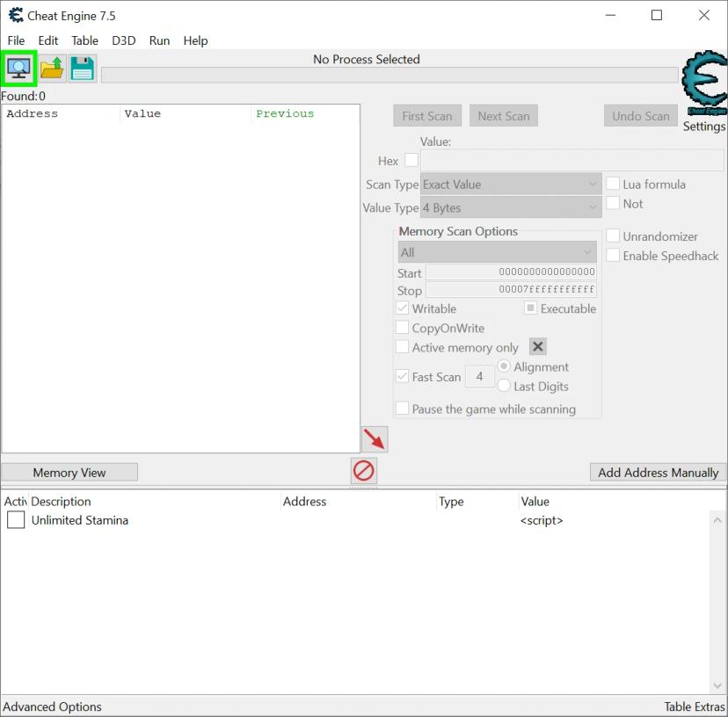Click the X button beside Active memory only

click(x=537, y=347)
